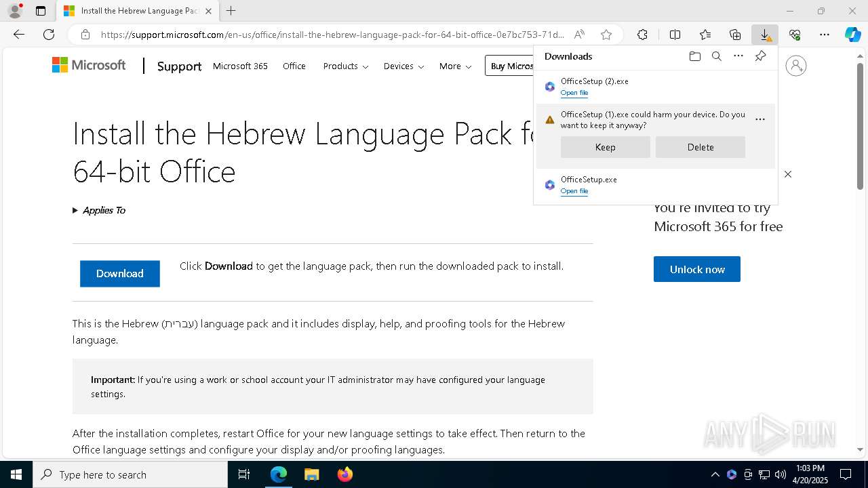This screenshot has width=868, height=488.
Task: Expand the Products dropdown
Action: (x=346, y=66)
